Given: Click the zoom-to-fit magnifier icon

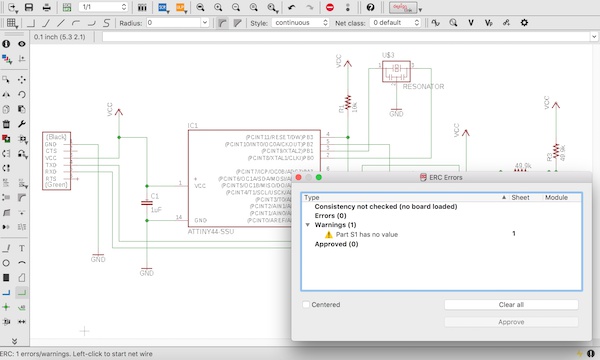Looking at the screenshot, I should pos(200,7).
